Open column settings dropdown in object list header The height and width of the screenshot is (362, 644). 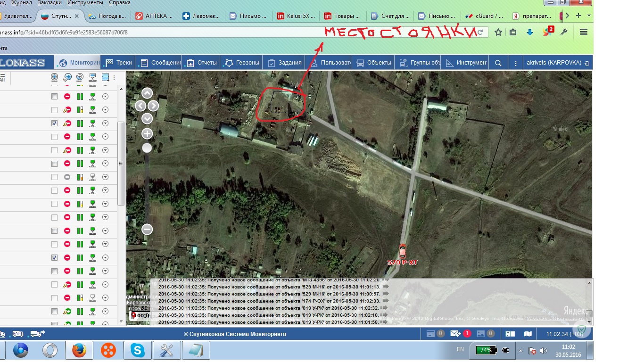106,77
